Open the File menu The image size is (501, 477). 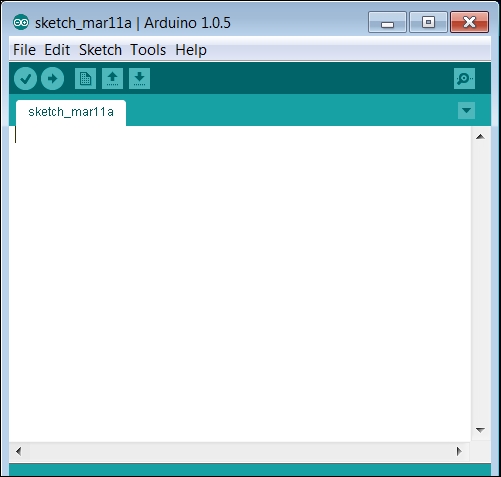pyautogui.click(x=24, y=50)
